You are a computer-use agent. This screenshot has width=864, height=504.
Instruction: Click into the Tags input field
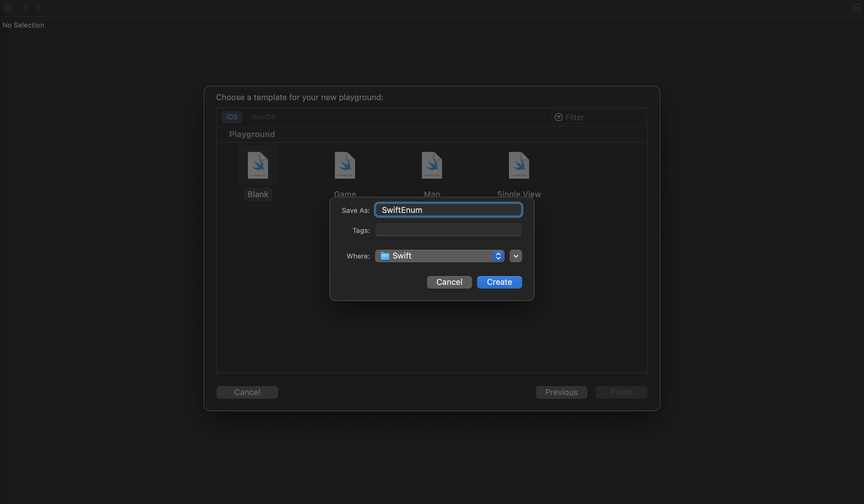coord(448,230)
